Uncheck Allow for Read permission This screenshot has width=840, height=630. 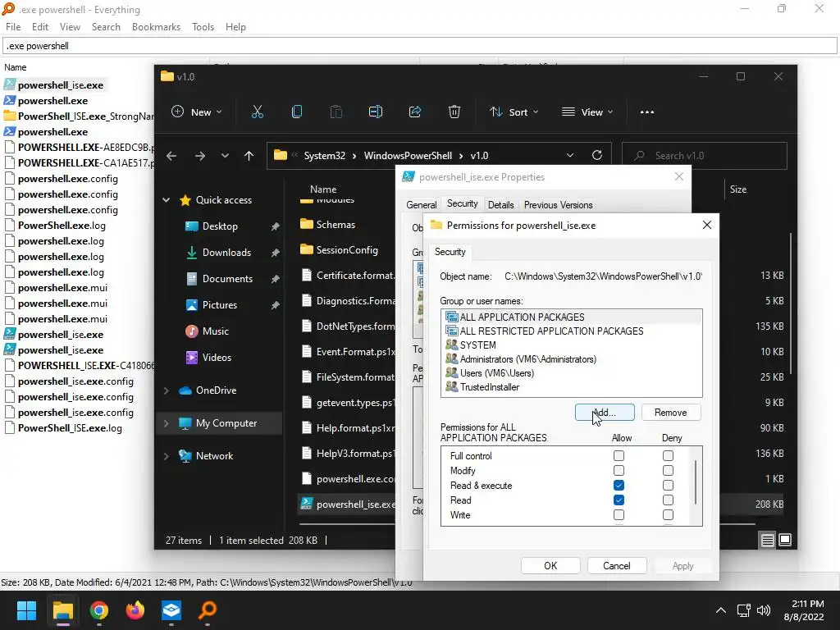click(x=619, y=500)
